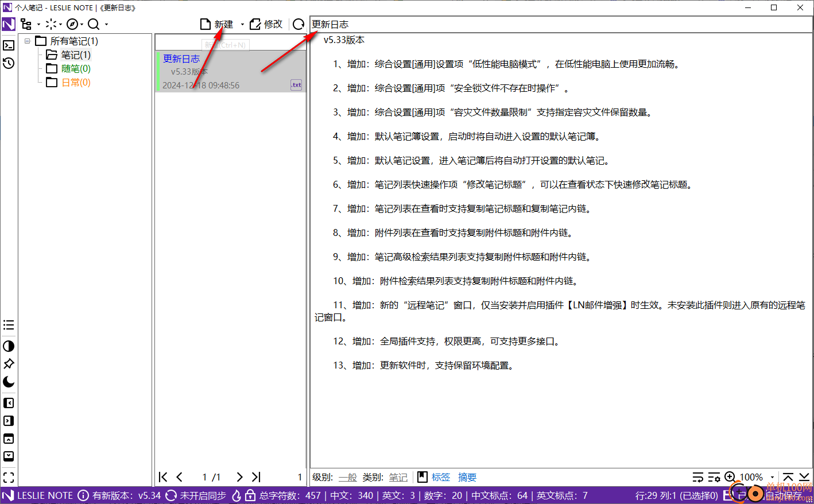
Task: Select the 所有笔记(1) root folder
Action: [67, 41]
